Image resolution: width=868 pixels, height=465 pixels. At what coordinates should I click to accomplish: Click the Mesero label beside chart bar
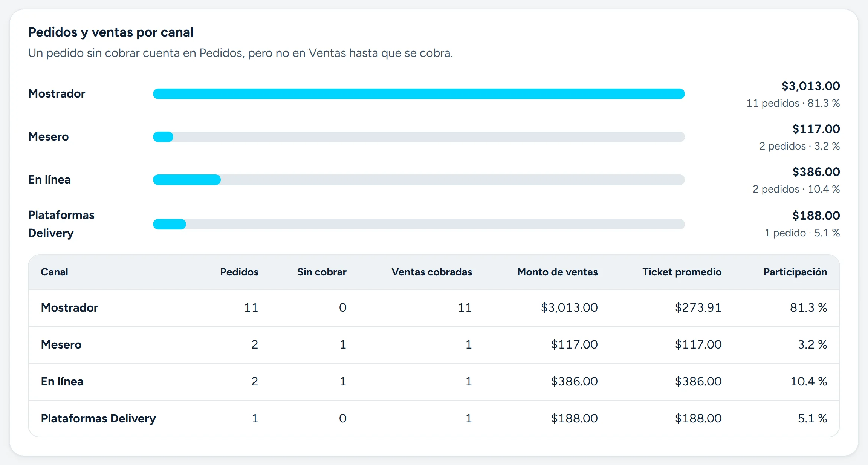(x=49, y=137)
